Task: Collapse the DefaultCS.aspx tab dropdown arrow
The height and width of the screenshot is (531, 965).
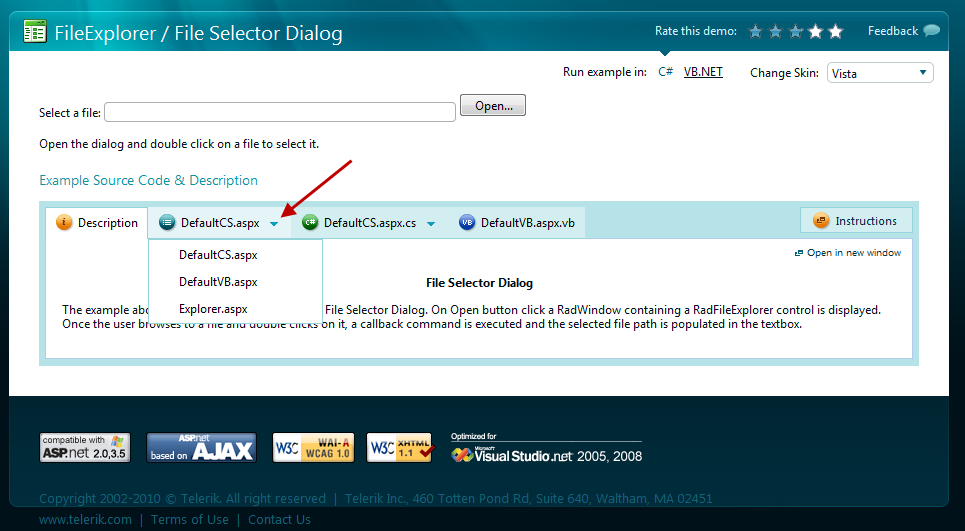Action: (x=274, y=223)
